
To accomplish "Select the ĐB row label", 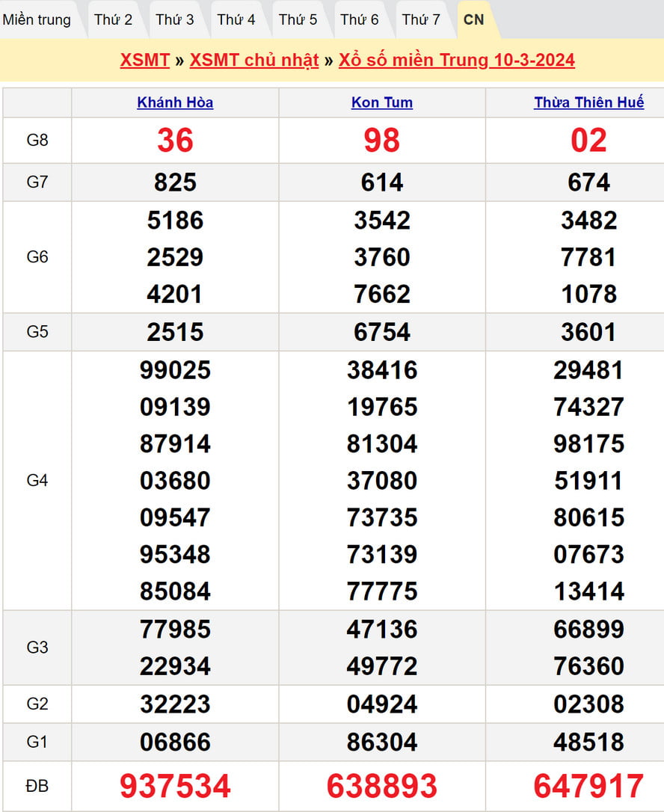I will [x=37, y=787].
